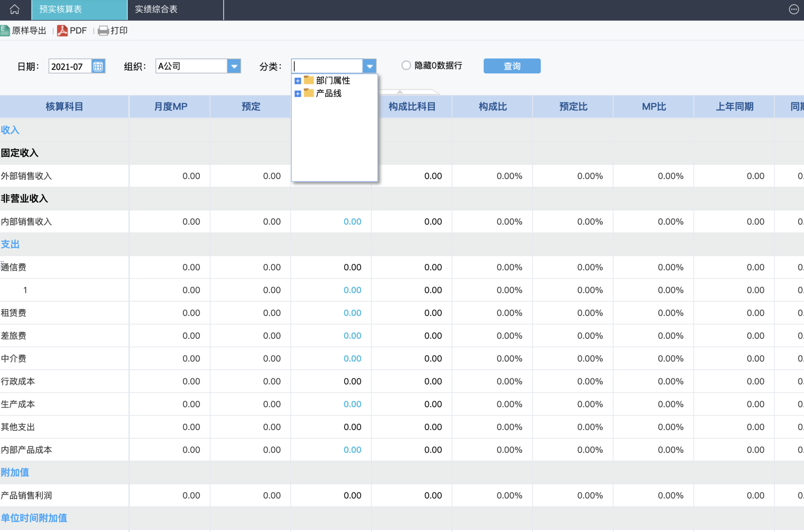This screenshot has height=532, width=804.
Task: Expand the 部门属性 tree node
Action: 298,81
